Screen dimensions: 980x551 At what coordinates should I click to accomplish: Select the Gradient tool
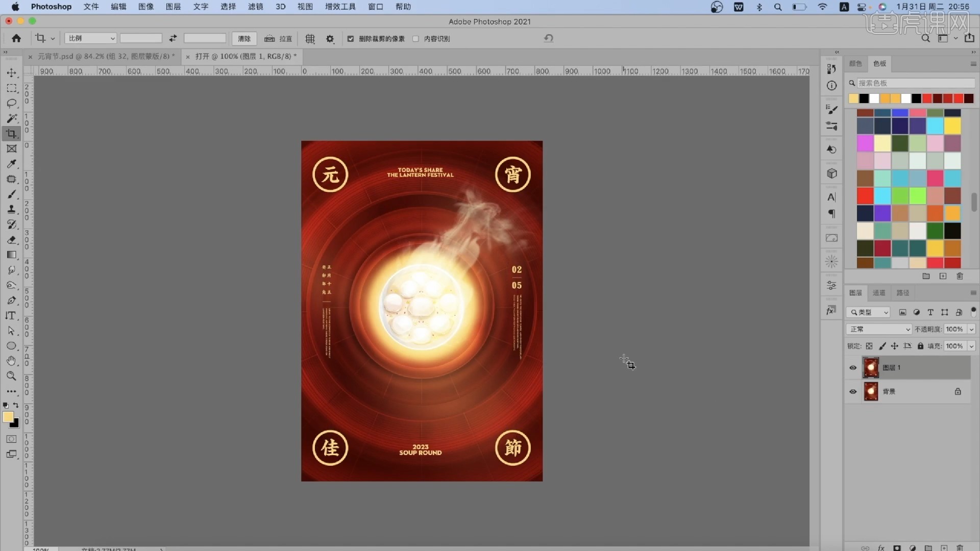11,255
